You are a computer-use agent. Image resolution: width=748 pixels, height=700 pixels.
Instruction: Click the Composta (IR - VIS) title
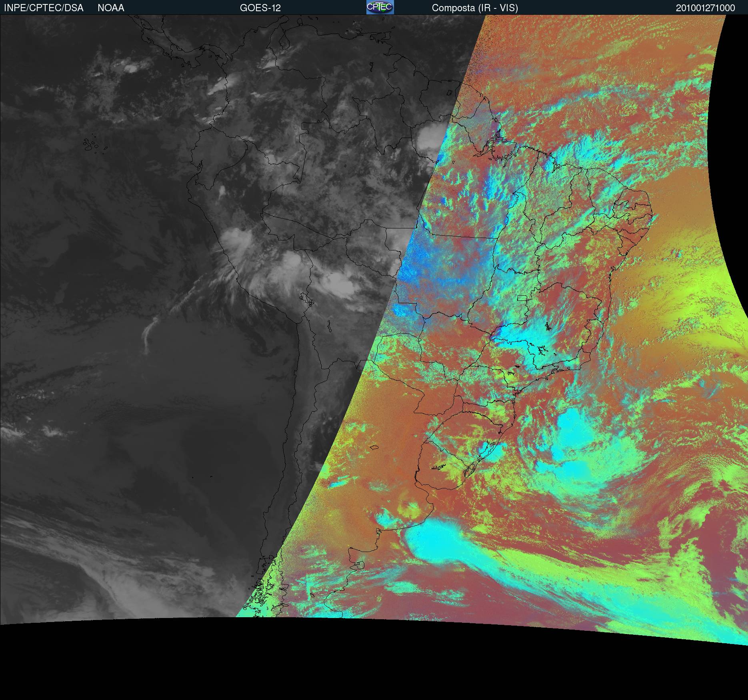click(475, 8)
